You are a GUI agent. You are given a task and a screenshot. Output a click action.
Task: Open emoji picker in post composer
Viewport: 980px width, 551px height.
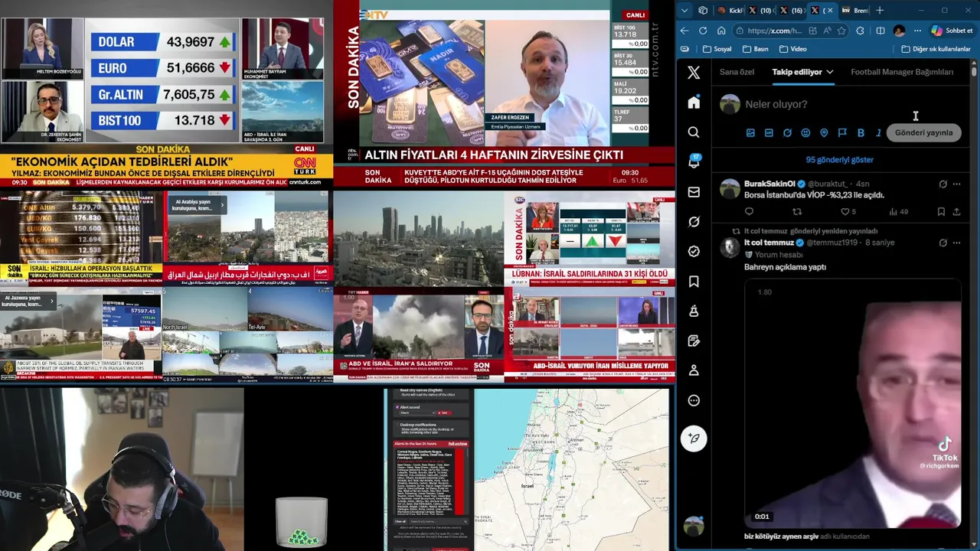coord(805,132)
